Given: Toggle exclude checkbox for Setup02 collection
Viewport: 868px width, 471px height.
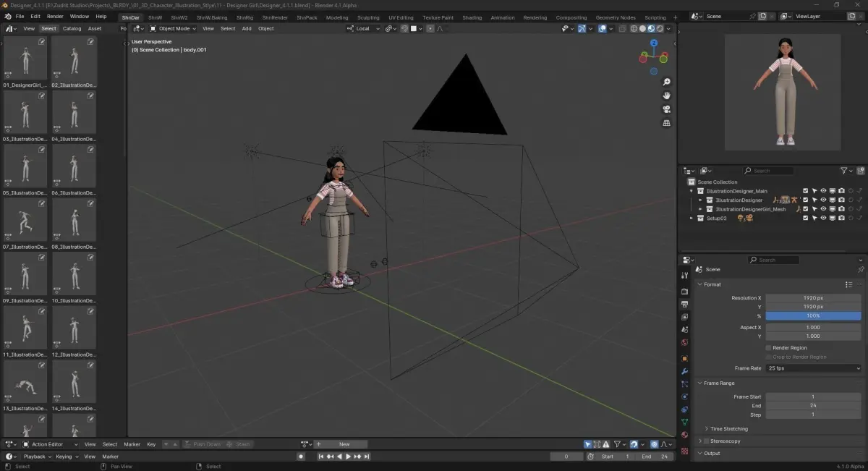Looking at the screenshot, I should [x=805, y=218].
